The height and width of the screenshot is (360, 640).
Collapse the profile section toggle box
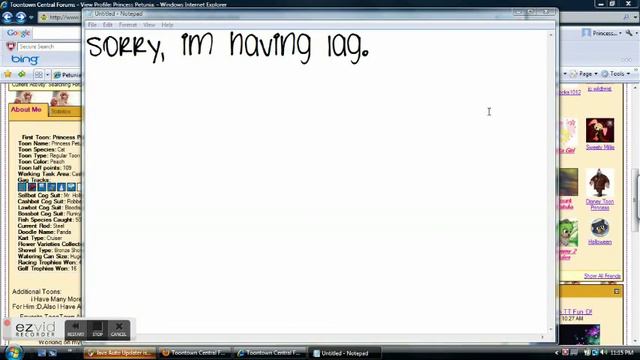pos(616,291)
